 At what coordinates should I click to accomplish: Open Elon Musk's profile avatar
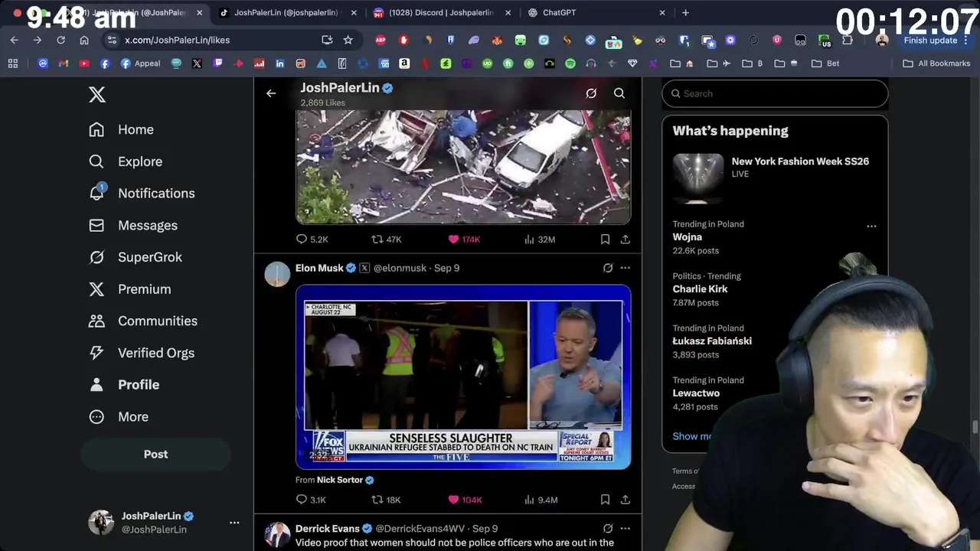(277, 274)
